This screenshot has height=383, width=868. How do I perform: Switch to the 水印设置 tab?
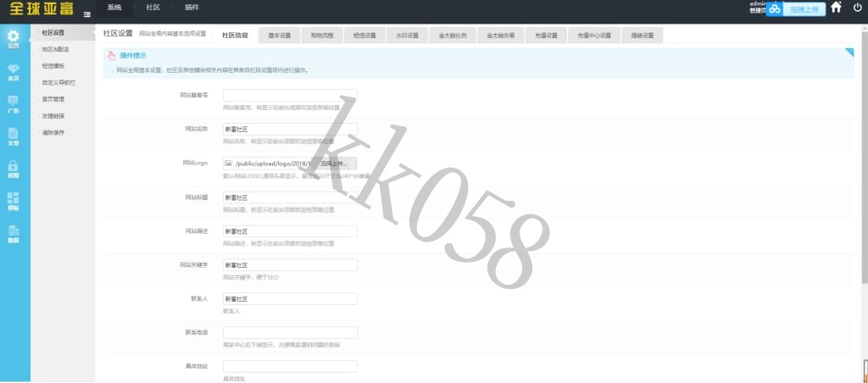point(408,35)
